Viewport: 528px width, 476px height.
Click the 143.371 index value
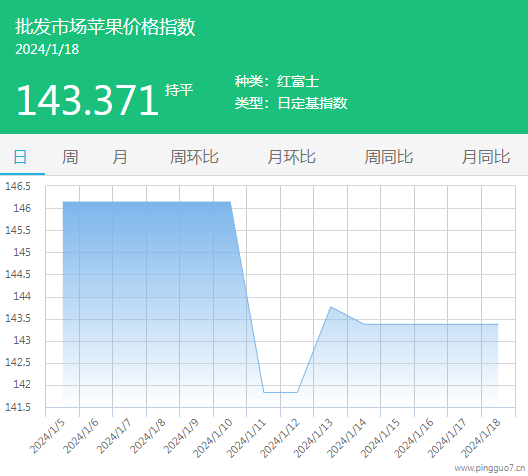coord(88,100)
